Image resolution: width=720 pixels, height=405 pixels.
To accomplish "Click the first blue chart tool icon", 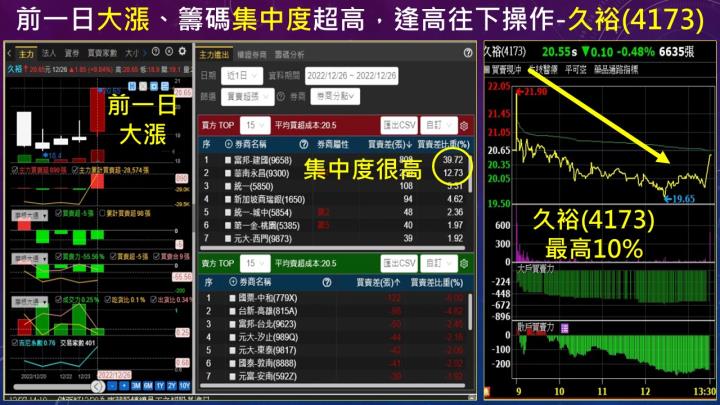I will click(132, 86).
